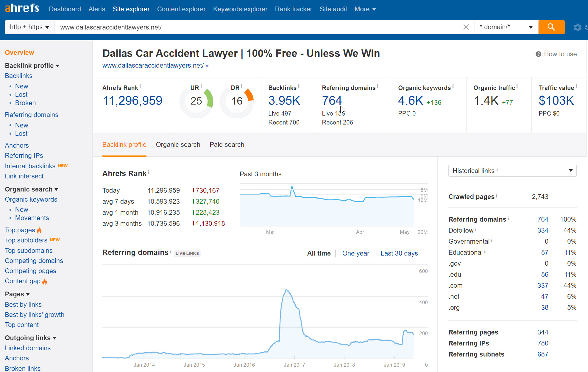
Task: Open Best by links' growth
Action: (x=35, y=315)
